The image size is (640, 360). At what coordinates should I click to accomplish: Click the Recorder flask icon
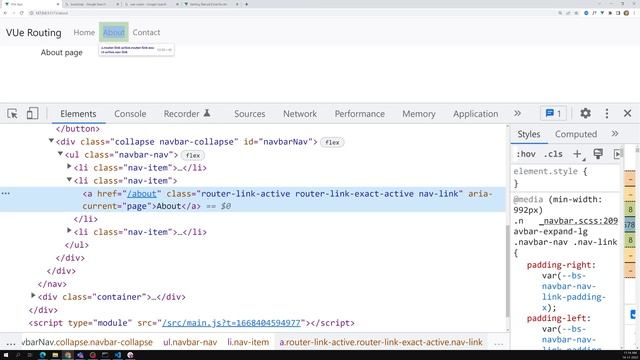click(207, 113)
